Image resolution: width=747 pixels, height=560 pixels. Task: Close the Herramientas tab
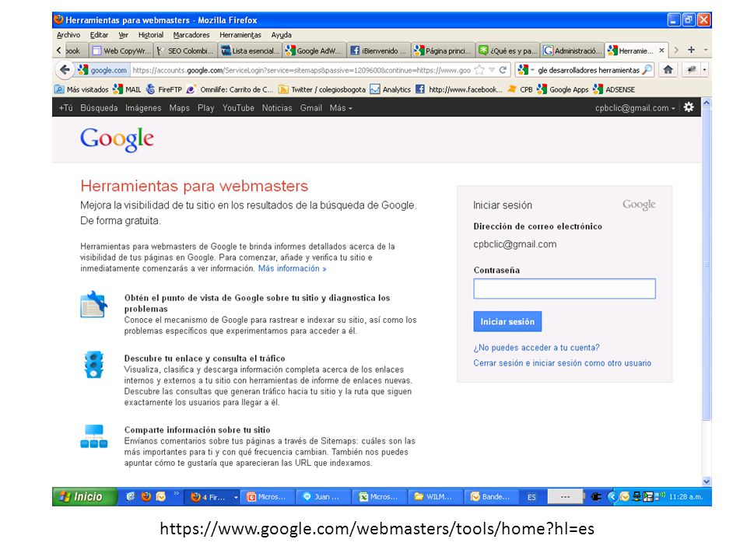[661, 50]
